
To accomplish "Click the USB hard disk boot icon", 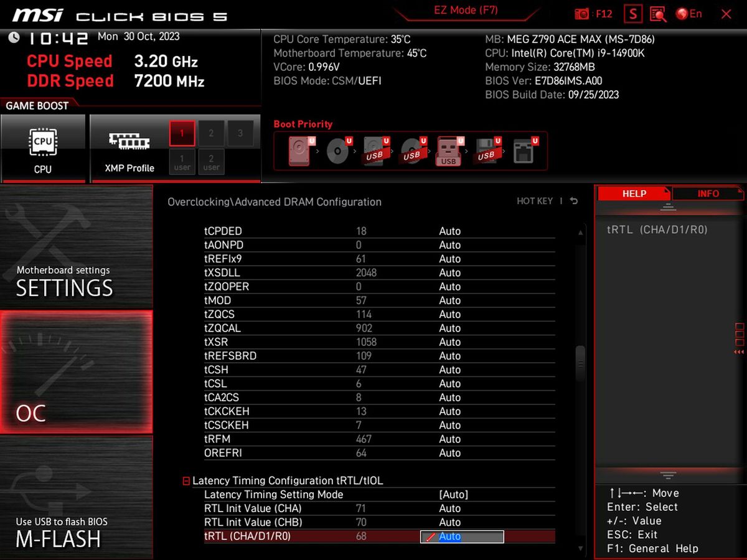I will [375, 151].
